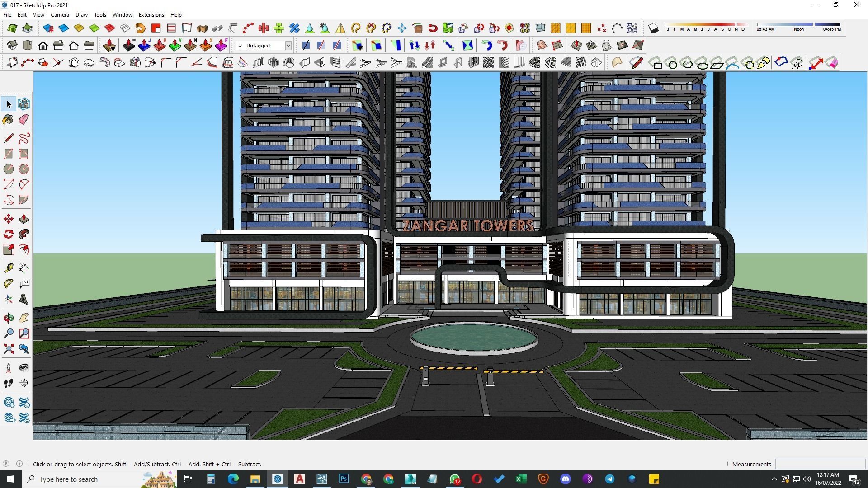Open the Telegram taskbar icon
Screen dimensions: 868x488
[609, 479]
